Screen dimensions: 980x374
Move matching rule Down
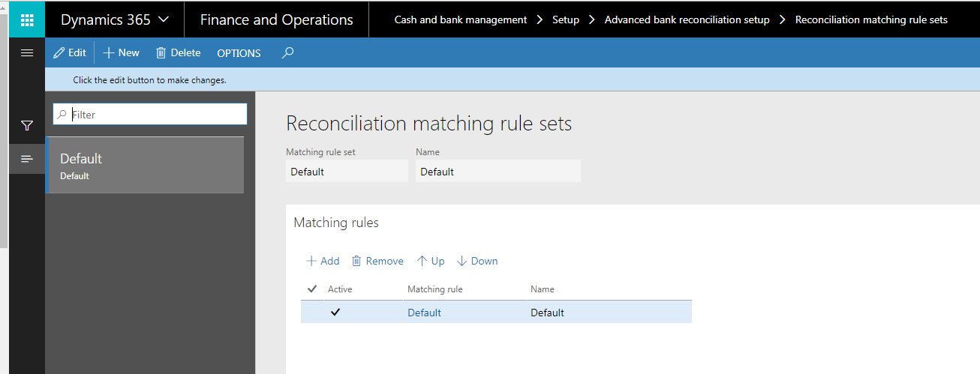point(477,261)
